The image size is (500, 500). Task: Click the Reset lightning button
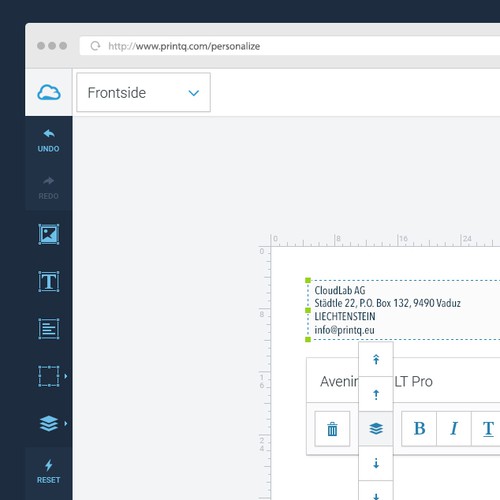click(49, 471)
